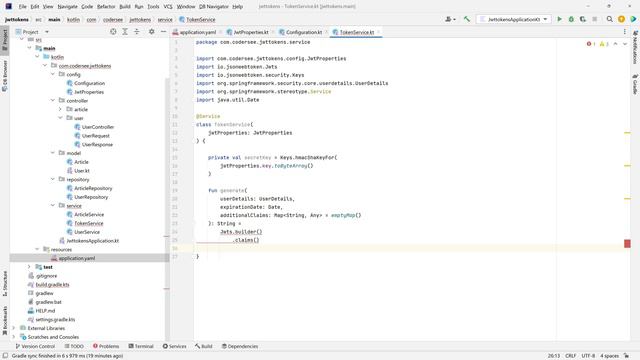Collapse the repository package

[53, 179]
